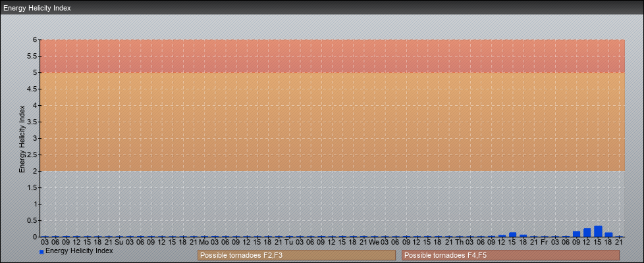Image resolution: width=644 pixels, height=263 pixels.
Task: Click the y-axis value 5.5
Action: [x=32, y=56]
